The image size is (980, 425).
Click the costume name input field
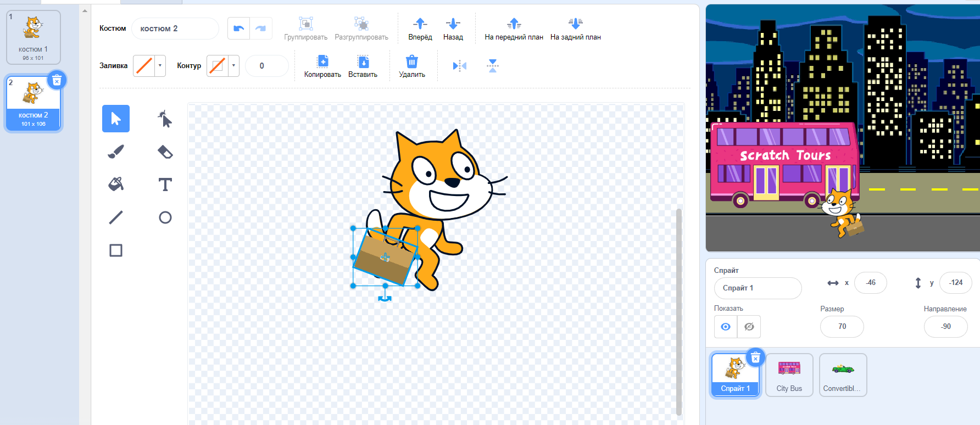click(175, 29)
